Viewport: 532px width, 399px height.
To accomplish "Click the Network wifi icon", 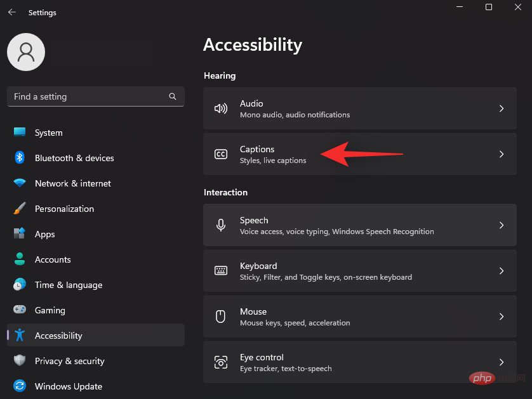I will point(20,183).
